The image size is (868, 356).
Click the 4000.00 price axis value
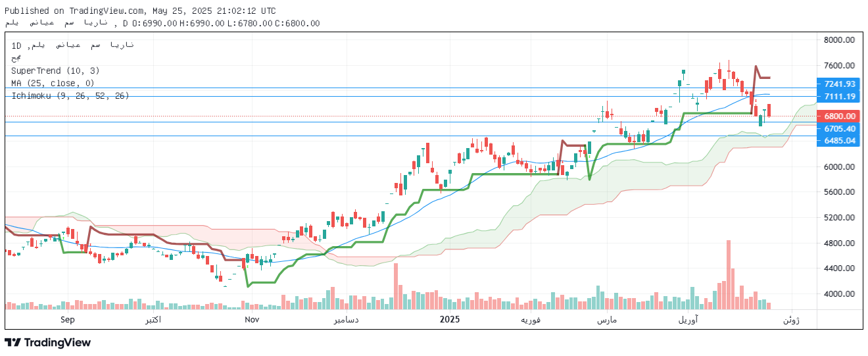(839, 294)
